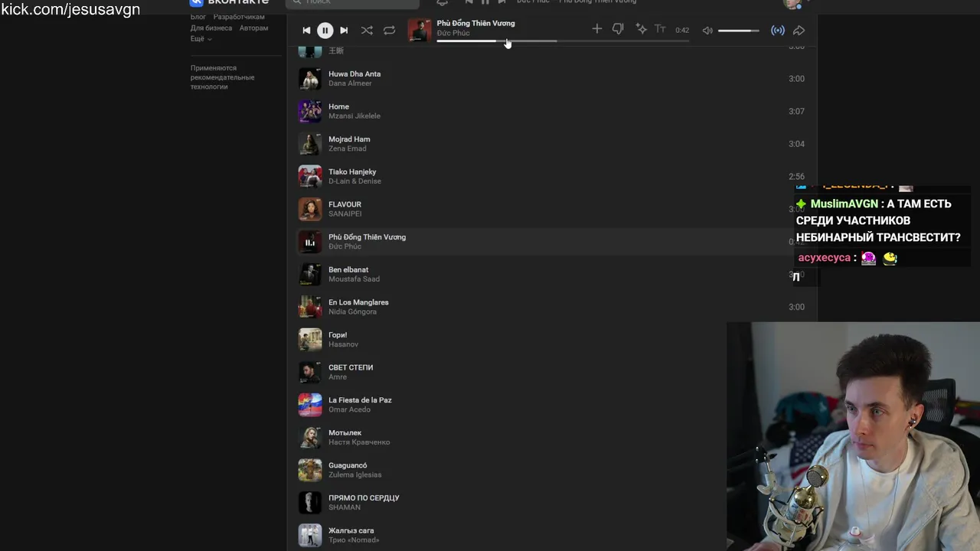Open artist SANAIPEI
The width and height of the screenshot is (980, 551).
coord(345,214)
